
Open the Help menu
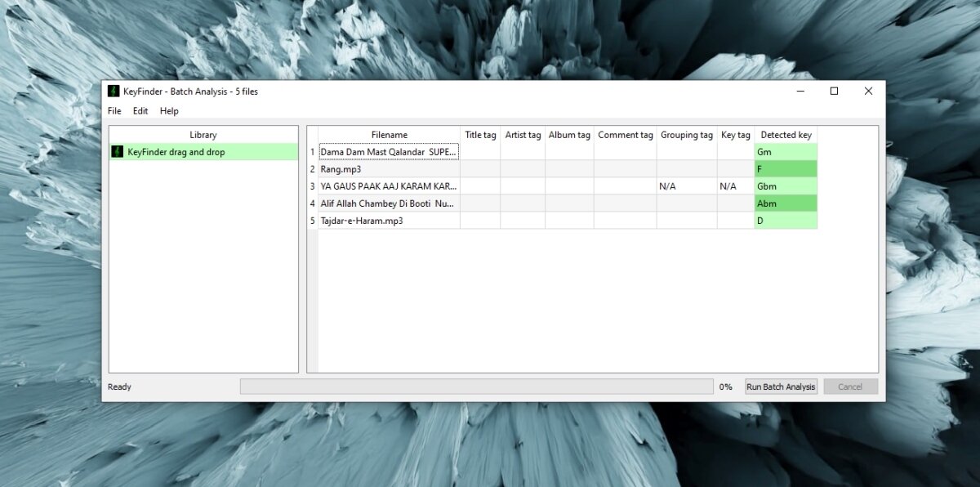pos(169,110)
